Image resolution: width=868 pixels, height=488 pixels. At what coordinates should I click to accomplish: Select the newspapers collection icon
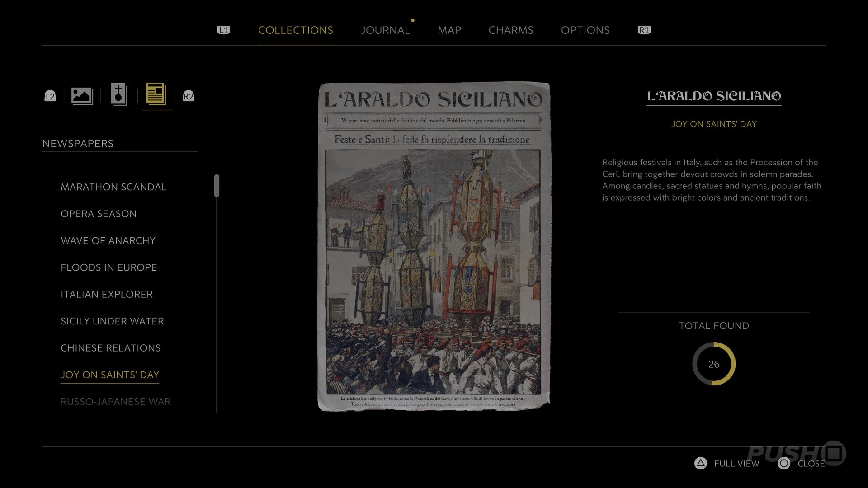156,94
